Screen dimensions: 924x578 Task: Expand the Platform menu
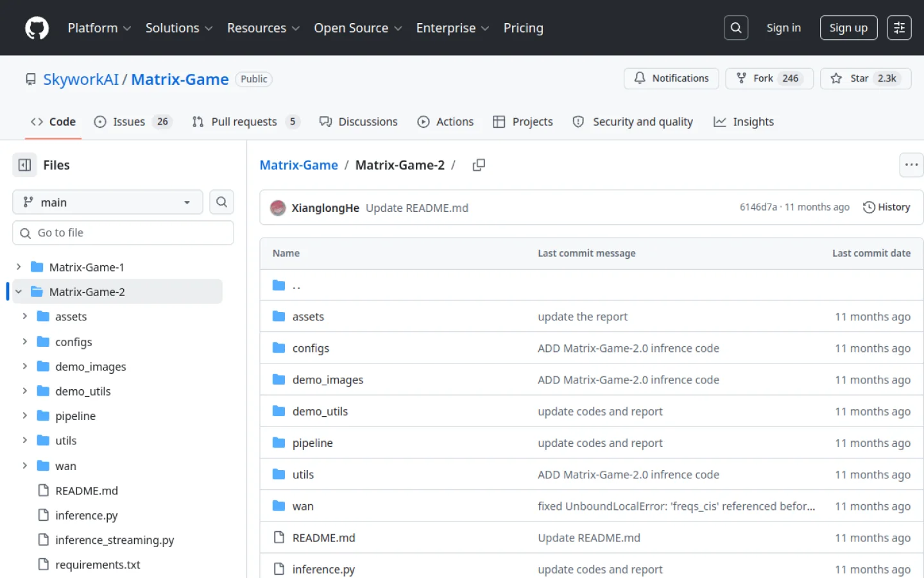pyautogui.click(x=99, y=28)
